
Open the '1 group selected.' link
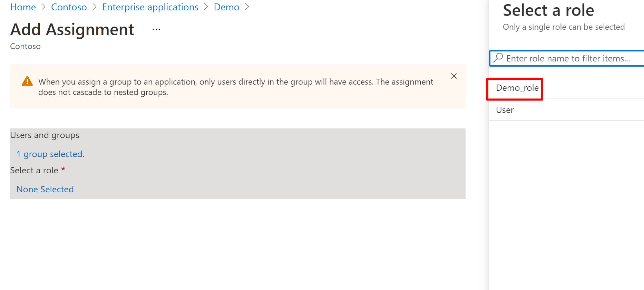tap(50, 154)
